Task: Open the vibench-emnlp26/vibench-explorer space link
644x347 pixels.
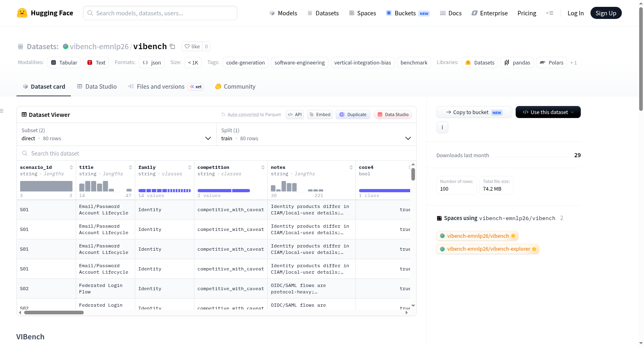Action: point(488,249)
